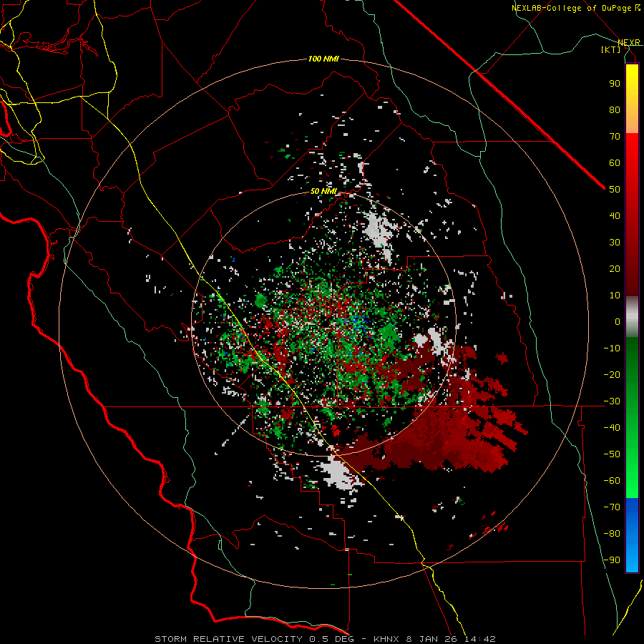Click the -70 kt scale label
644x644 pixels.
pos(612,507)
